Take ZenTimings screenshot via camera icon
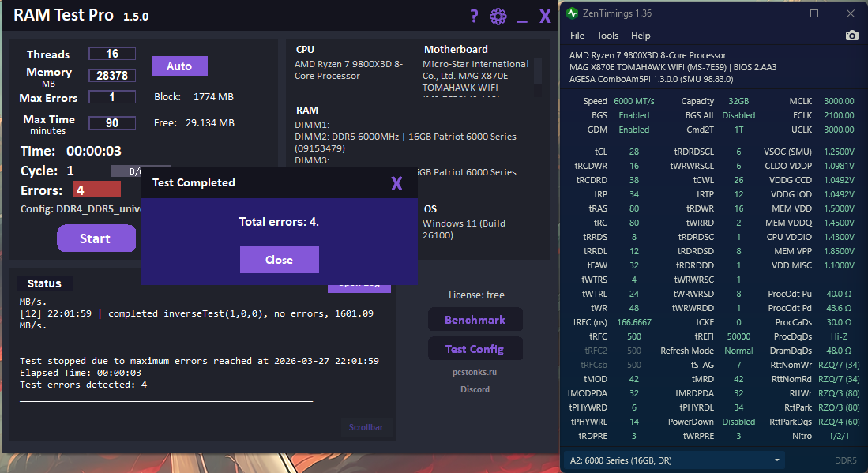The height and width of the screenshot is (473, 868). (x=852, y=36)
